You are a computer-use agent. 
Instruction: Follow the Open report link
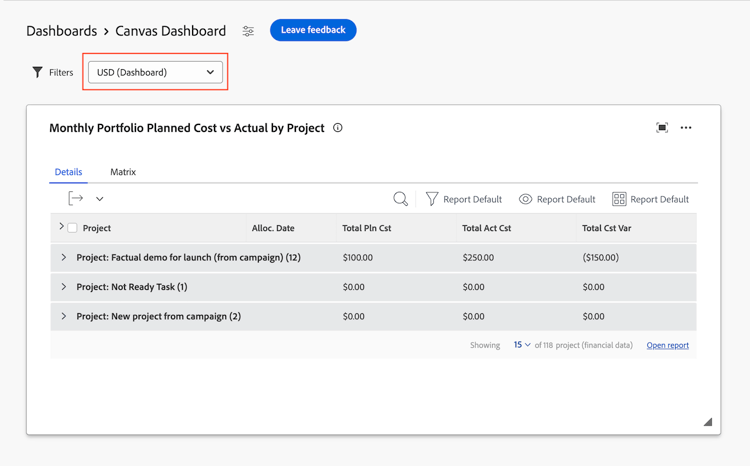pyautogui.click(x=667, y=345)
